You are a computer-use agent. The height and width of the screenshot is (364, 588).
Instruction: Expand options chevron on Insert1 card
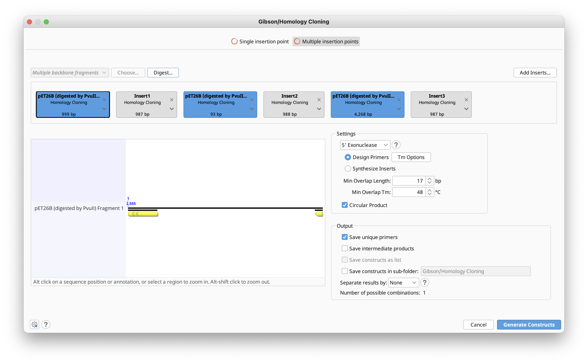point(172,109)
